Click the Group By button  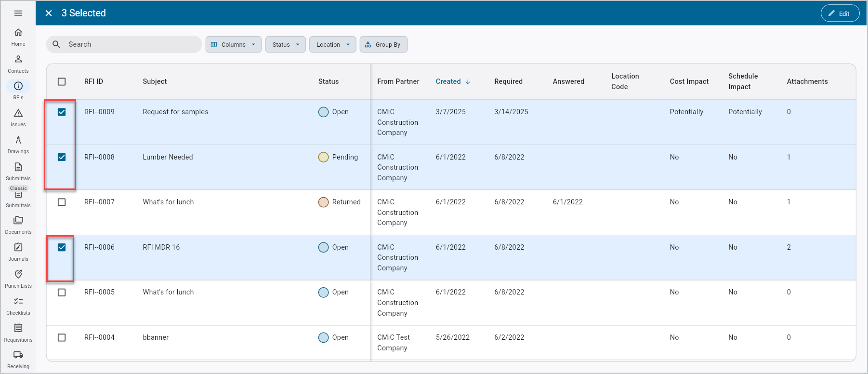(x=383, y=44)
